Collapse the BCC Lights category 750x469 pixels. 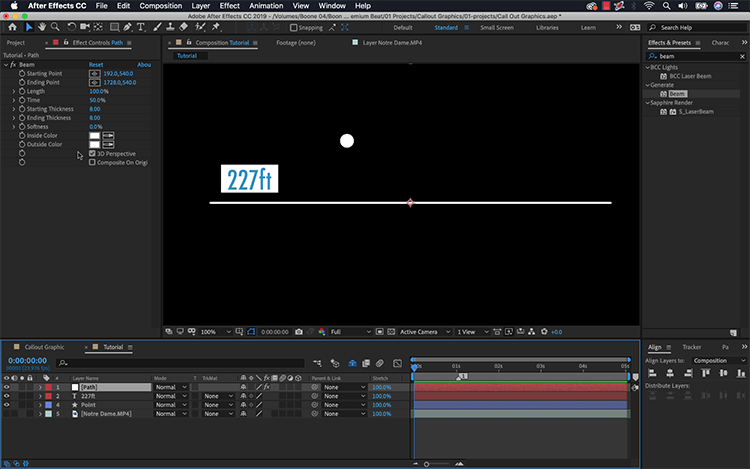648,67
